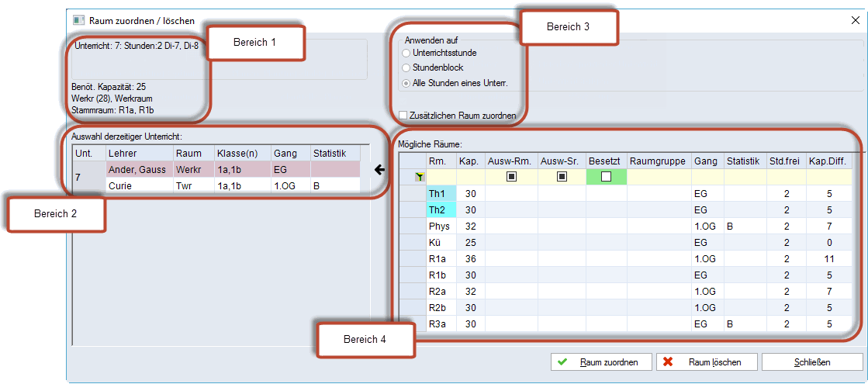Select room Th2 in possible rooms
This screenshot has height=384, width=868.
440,210
